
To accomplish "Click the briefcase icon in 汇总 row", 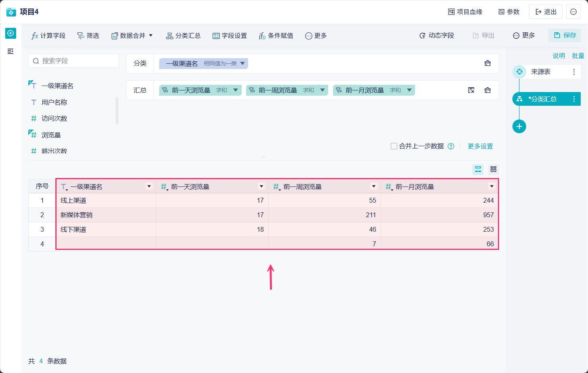I will (488, 90).
